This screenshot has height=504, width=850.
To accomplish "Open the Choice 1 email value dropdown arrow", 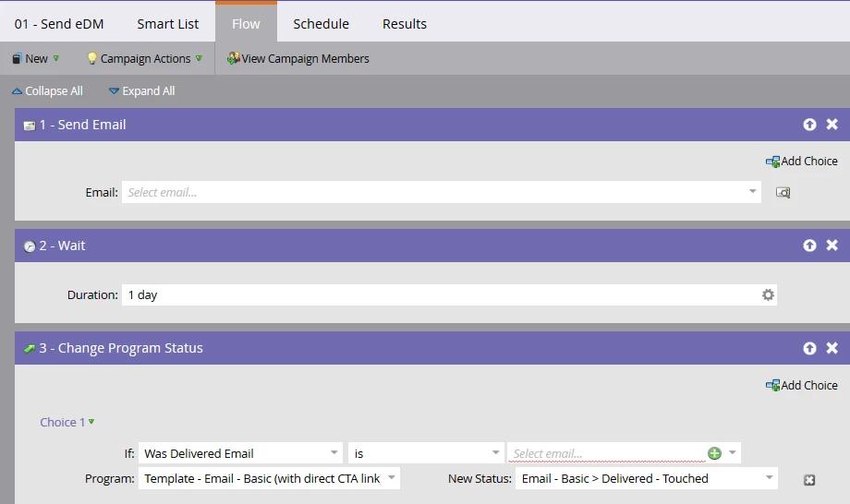I will [x=732, y=452].
